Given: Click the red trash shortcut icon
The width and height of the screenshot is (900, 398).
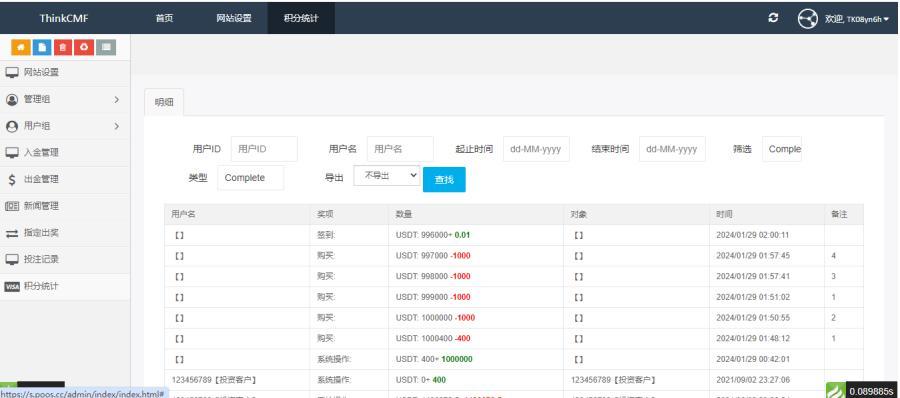Looking at the screenshot, I should (x=63, y=48).
